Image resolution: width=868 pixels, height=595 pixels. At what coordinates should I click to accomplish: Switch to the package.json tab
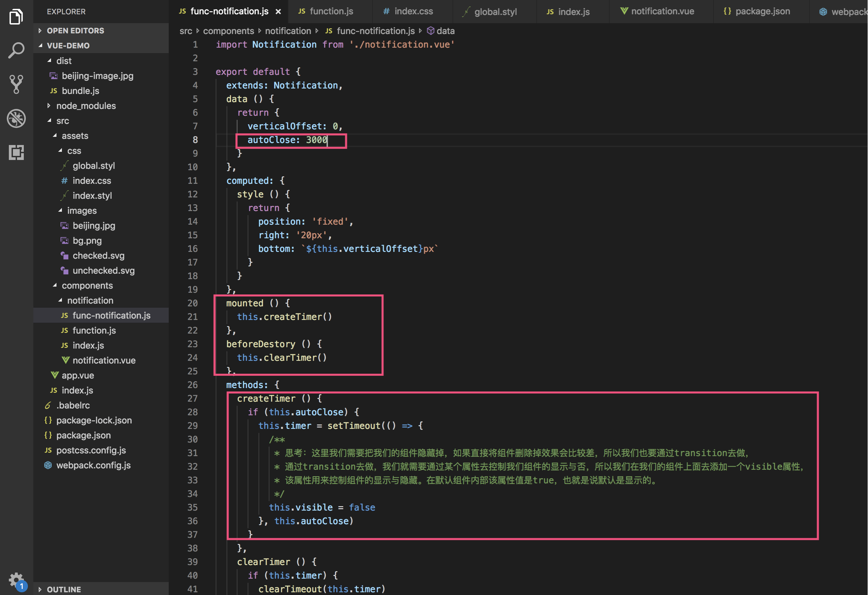click(763, 11)
